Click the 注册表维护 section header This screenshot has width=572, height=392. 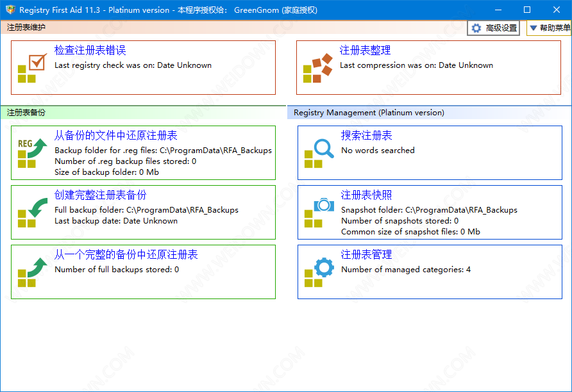point(26,28)
